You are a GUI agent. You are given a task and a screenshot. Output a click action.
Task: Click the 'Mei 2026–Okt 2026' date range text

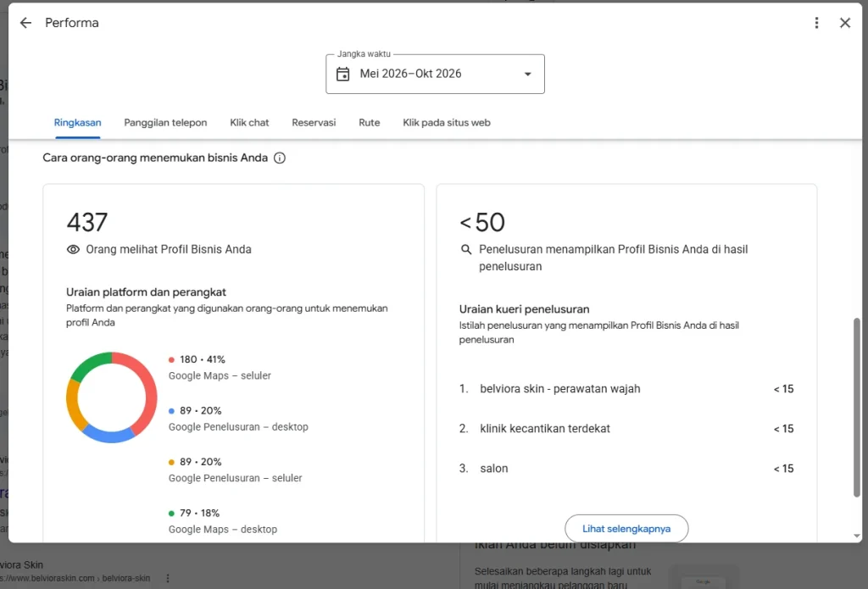[x=410, y=74]
